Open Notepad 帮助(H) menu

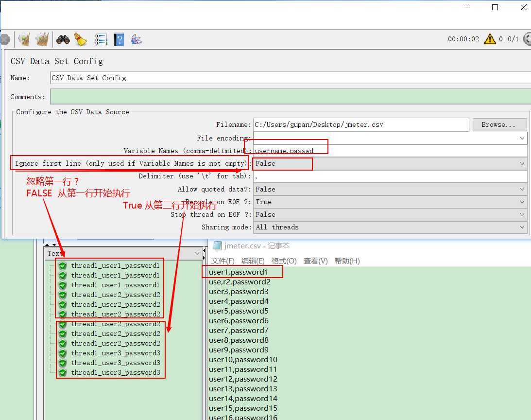click(x=347, y=261)
